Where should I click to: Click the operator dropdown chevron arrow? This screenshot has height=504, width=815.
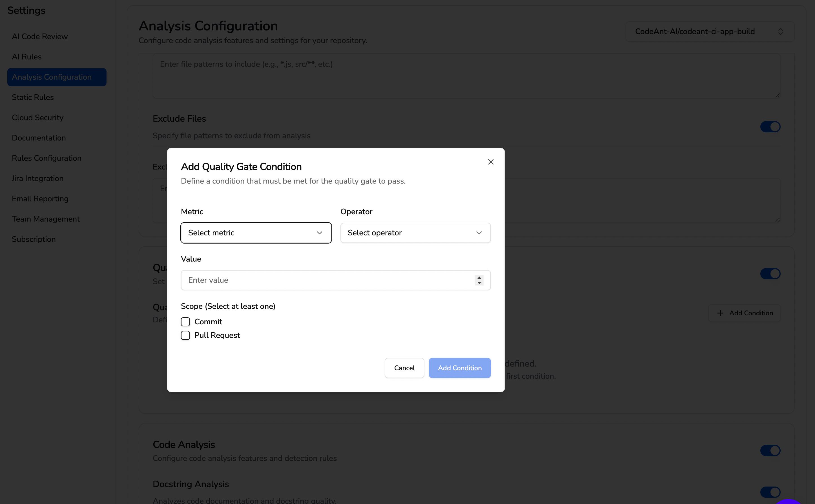479,233
